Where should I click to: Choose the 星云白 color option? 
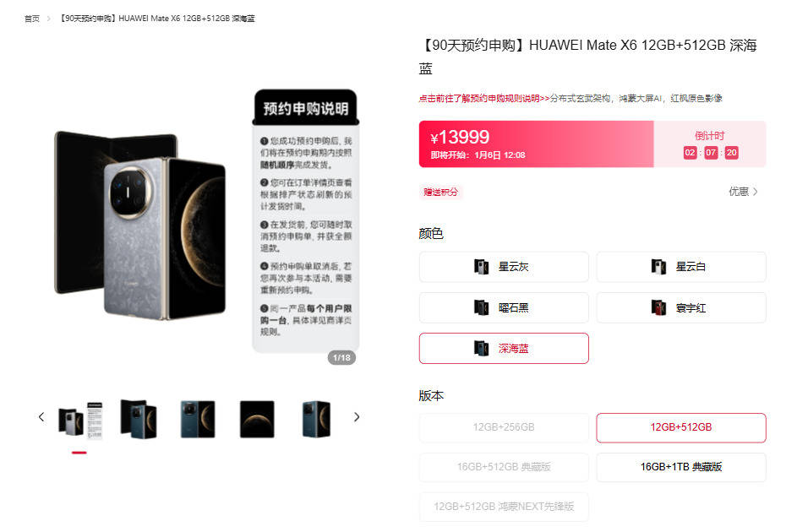point(680,267)
